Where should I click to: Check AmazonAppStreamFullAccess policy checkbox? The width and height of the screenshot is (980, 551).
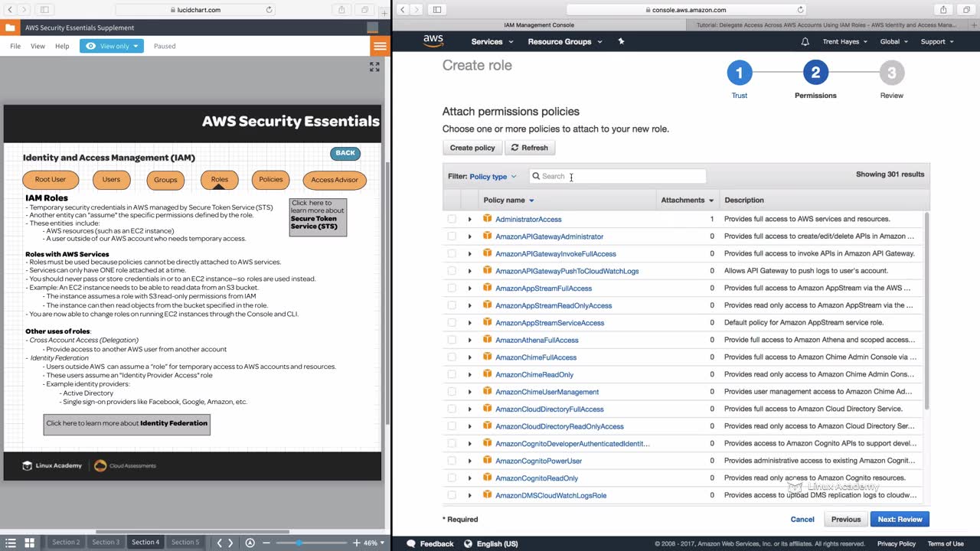pos(452,288)
